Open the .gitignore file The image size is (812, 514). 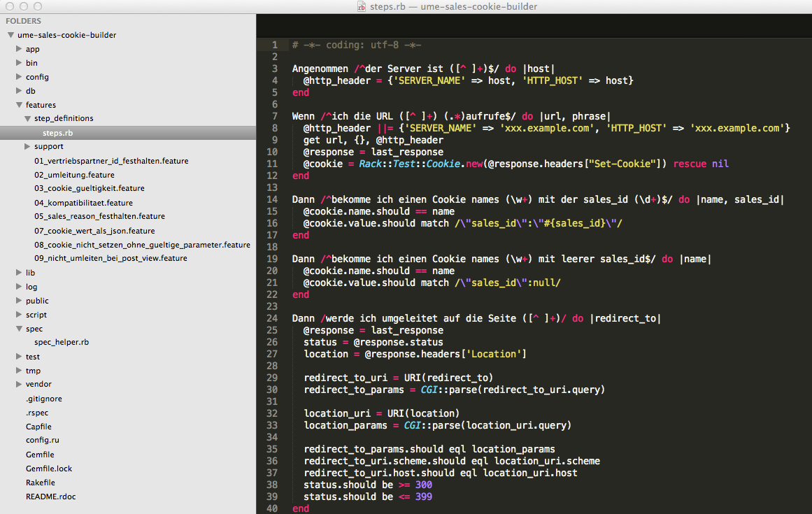44,399
